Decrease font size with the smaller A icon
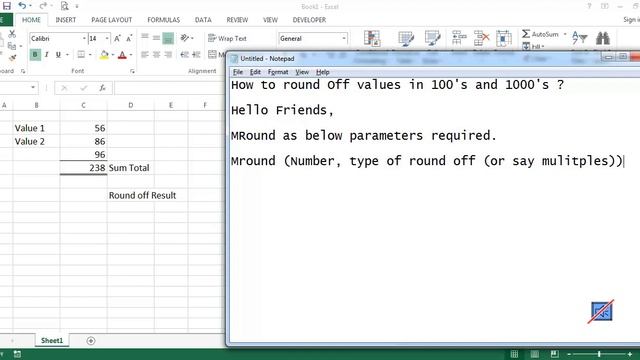640x360 pixels. (x=129, y=38)
